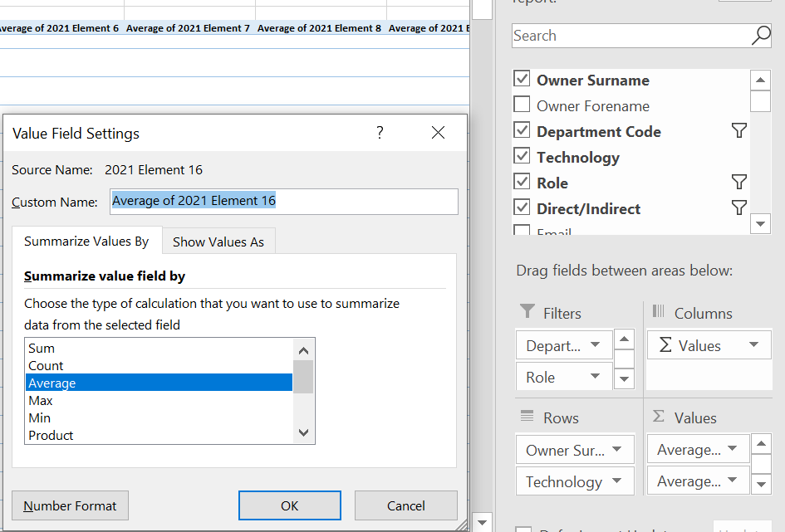Confirm settings with the OK button
The width and height of the screenshot is (785, 532).
289,505
